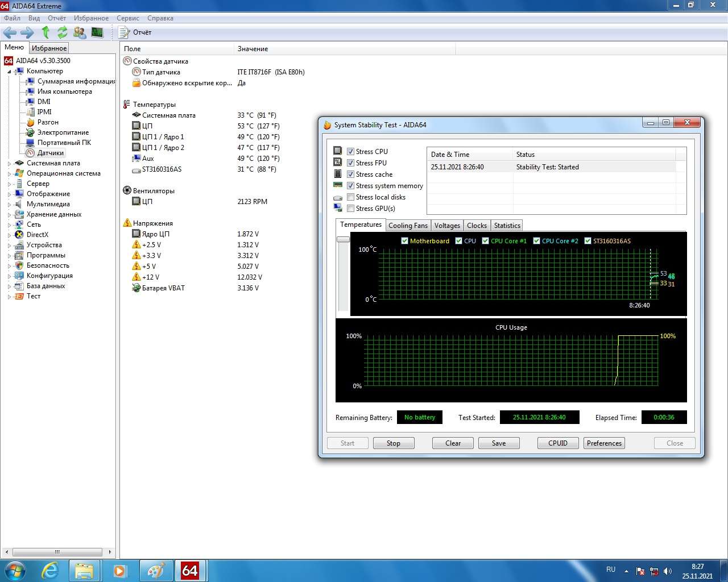Click the Вентиляторы fan group icon
The image size is (728, 582).
coord(127,191)
